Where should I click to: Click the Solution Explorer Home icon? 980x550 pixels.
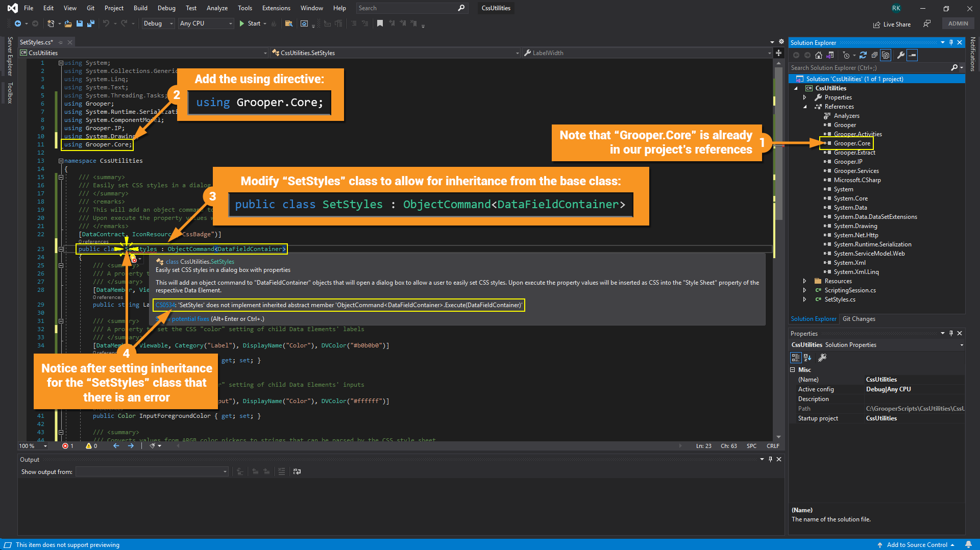coord(819,55)
